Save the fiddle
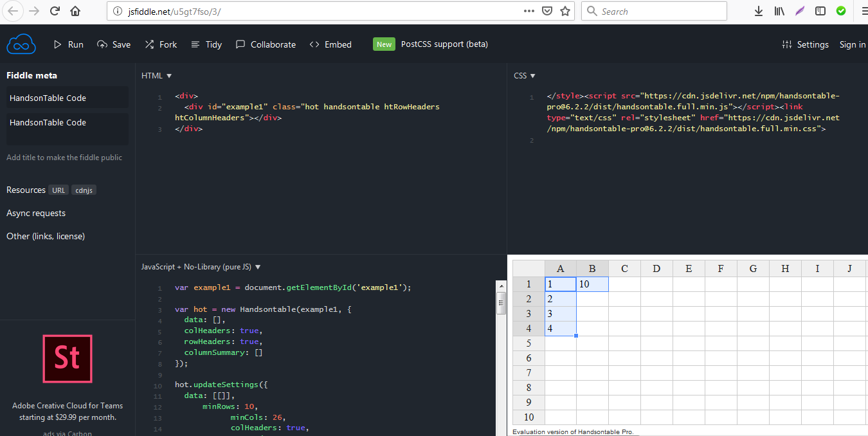The height and width of the screenshot is (436, 868). click(x=114, y=44)
